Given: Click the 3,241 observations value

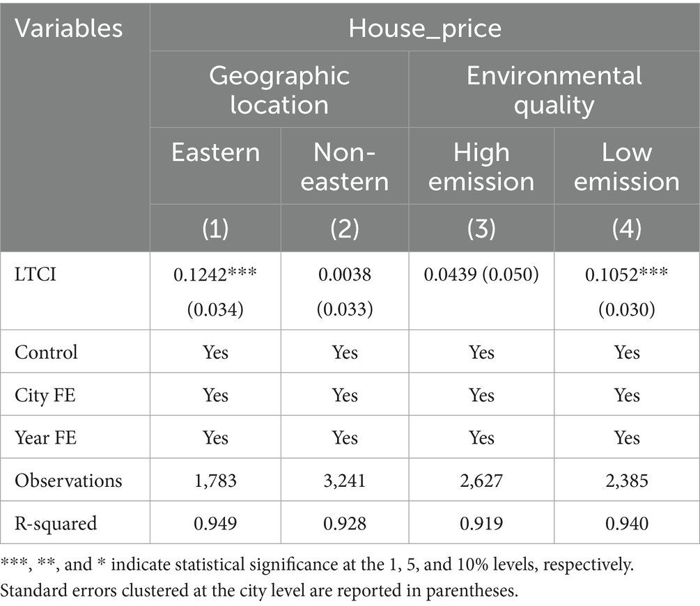Looking at the screenshot, I should (345, 480).
